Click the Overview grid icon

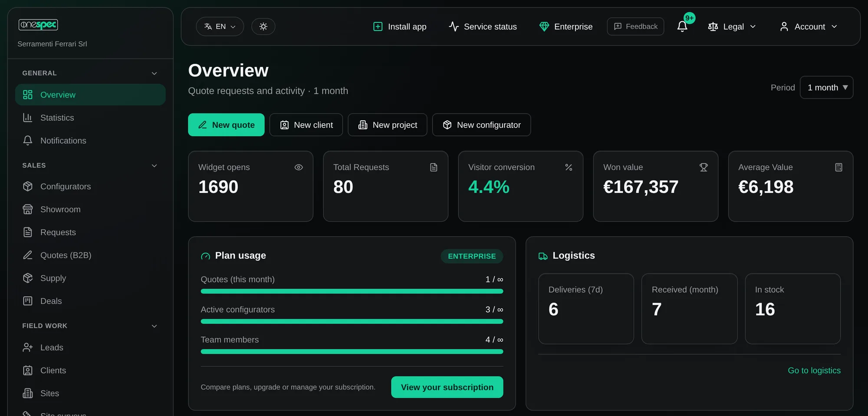point(28,95)
